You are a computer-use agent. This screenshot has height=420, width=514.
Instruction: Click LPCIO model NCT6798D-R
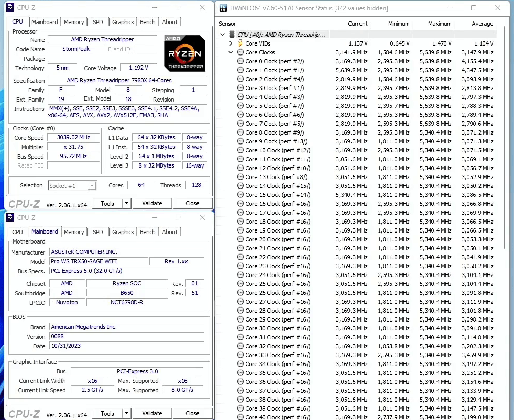click(x=127, y=302)
